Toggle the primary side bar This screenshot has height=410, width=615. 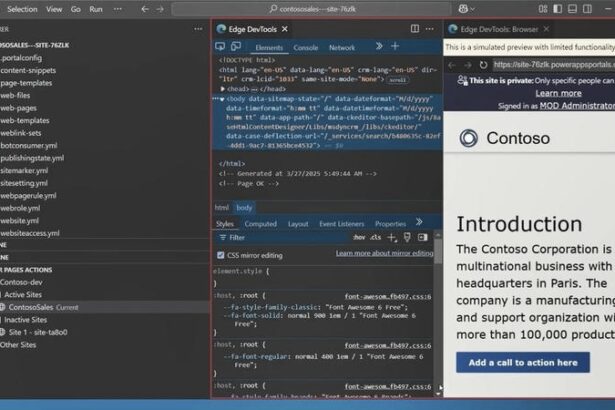click(557, 9)
